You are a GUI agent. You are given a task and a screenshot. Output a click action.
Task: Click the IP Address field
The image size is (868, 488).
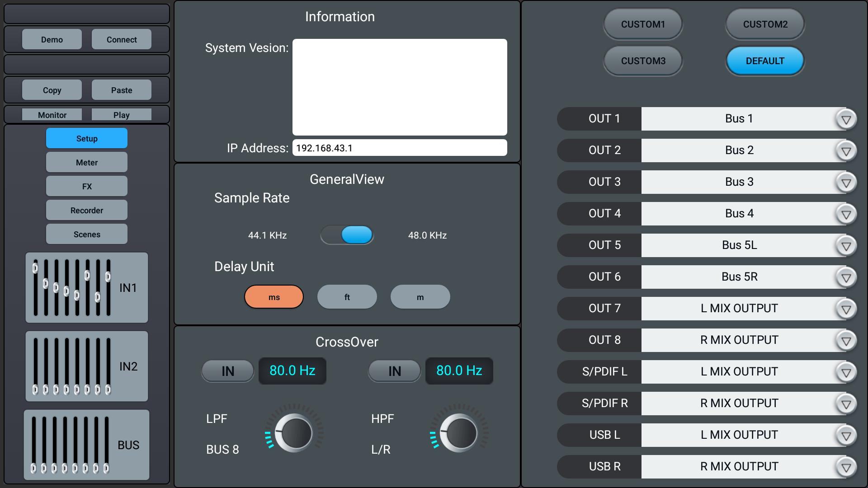[400, 148]
